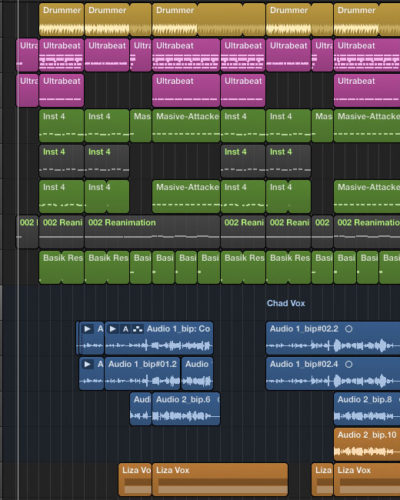The height and width of the screenshot is (500, 400).
Task: Select the orange Audio 2_bip.10 region
Action: (367, 444)
